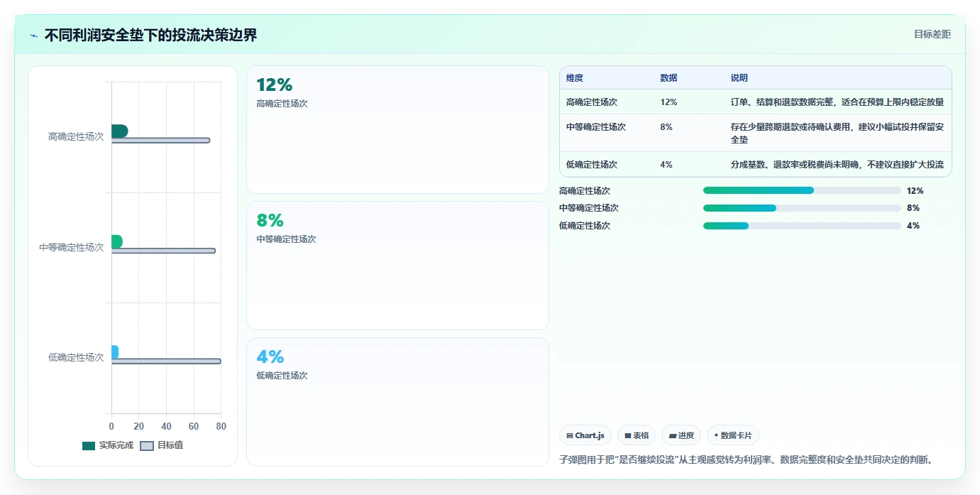Image resolution: width=980 pixels, height=495 pixels.
Task: Click the 实际完成 green legend swatch
Action: coord(89,446)
